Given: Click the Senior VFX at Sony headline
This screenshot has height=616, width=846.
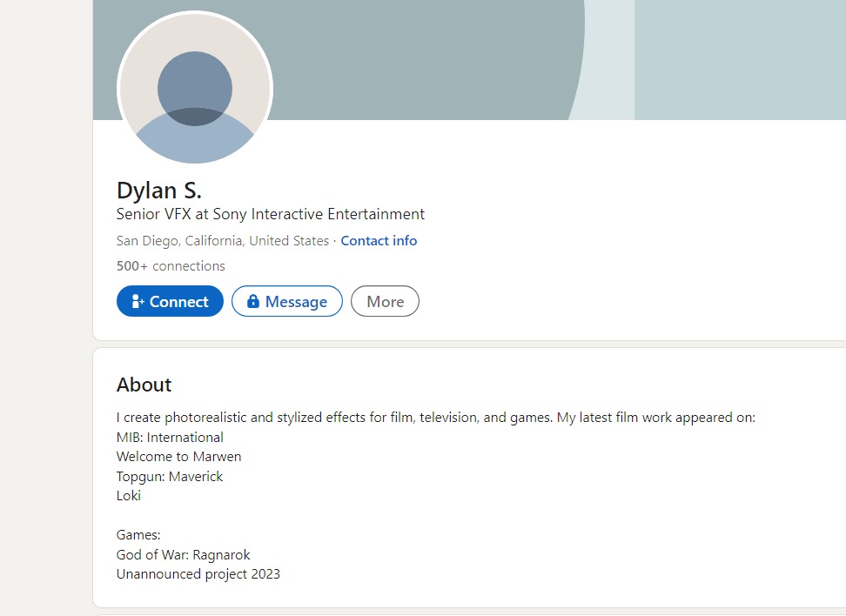Looking at the screenshot, I should point(271,214).
